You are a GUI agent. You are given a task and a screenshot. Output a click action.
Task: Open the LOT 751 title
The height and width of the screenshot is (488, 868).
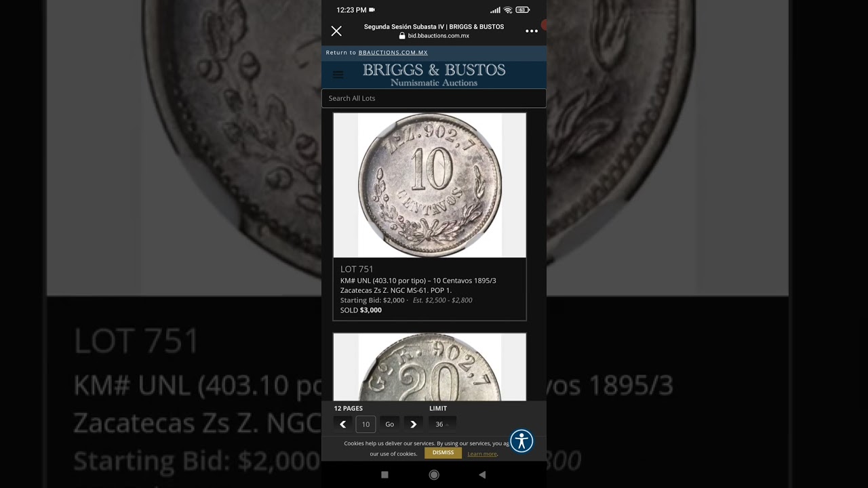[357, 269]
